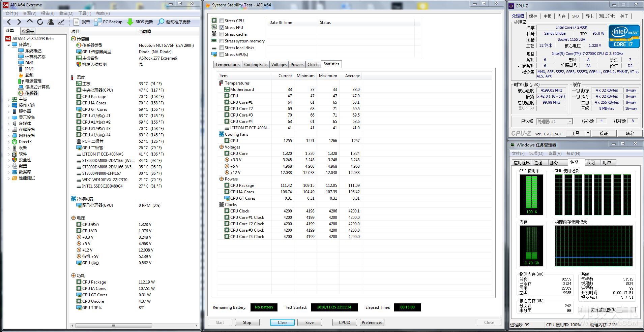Screen dimensions: 644x332
Task: Open the CPUID button in Stability Test
Action: click(x=345, y=323)
